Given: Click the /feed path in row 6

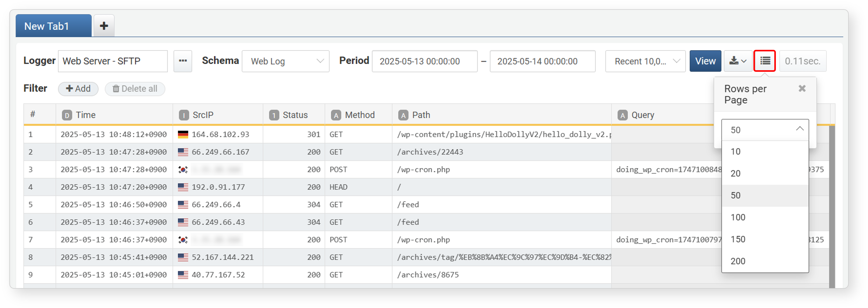Looking at the screenshot, I should pyautogui.click(x=408, y=222).
